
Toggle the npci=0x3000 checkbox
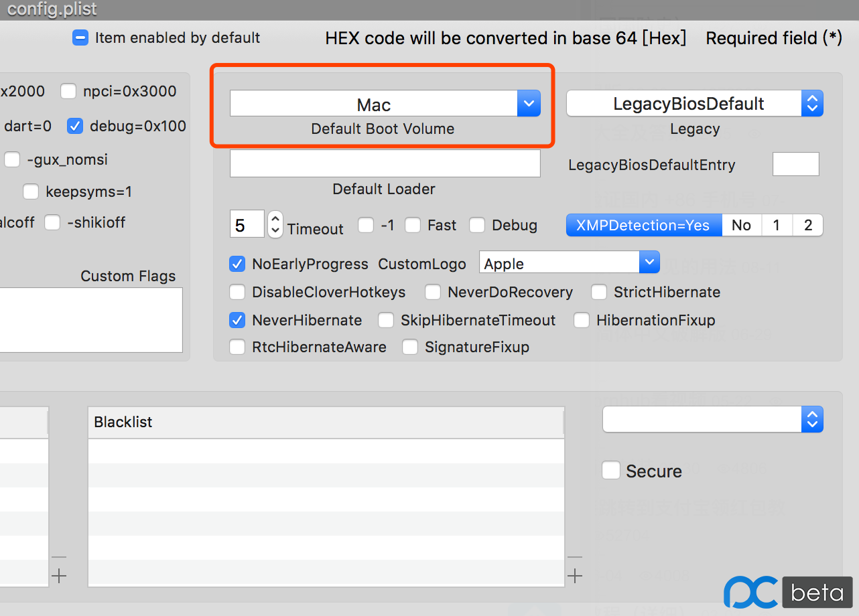(68, 91)
